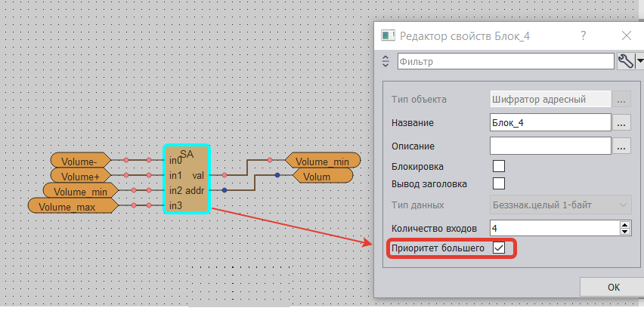Close the property editor dialog
Viewport: 644px width, 314px height.
pyautogui.click(x=626, y=35)
